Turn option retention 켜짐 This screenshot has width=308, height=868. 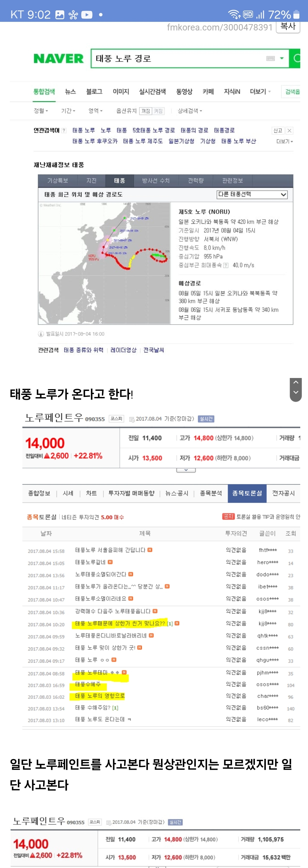click(158, 111)
